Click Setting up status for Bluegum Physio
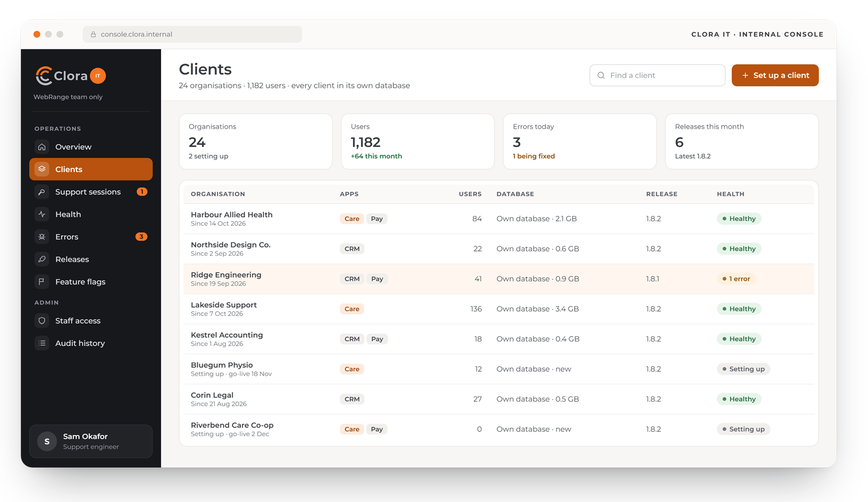The height and width of the screenshot is (502, 868). pos(744,369)
